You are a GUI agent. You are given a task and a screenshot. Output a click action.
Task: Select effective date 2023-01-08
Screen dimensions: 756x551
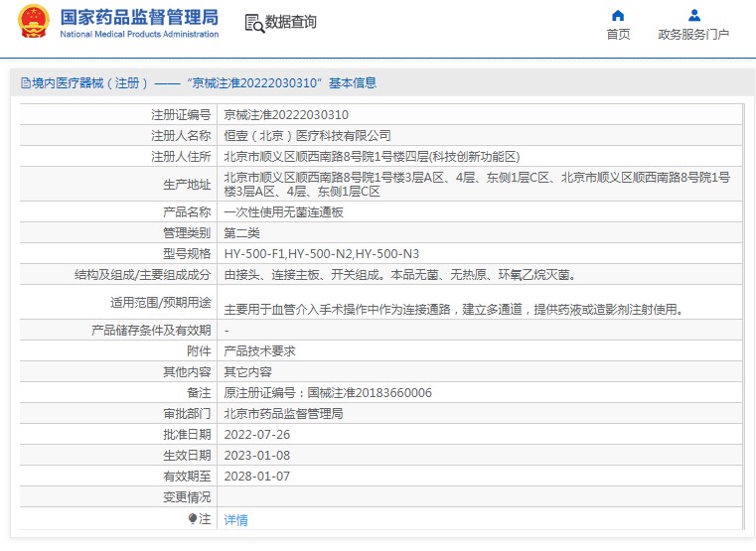257,456
